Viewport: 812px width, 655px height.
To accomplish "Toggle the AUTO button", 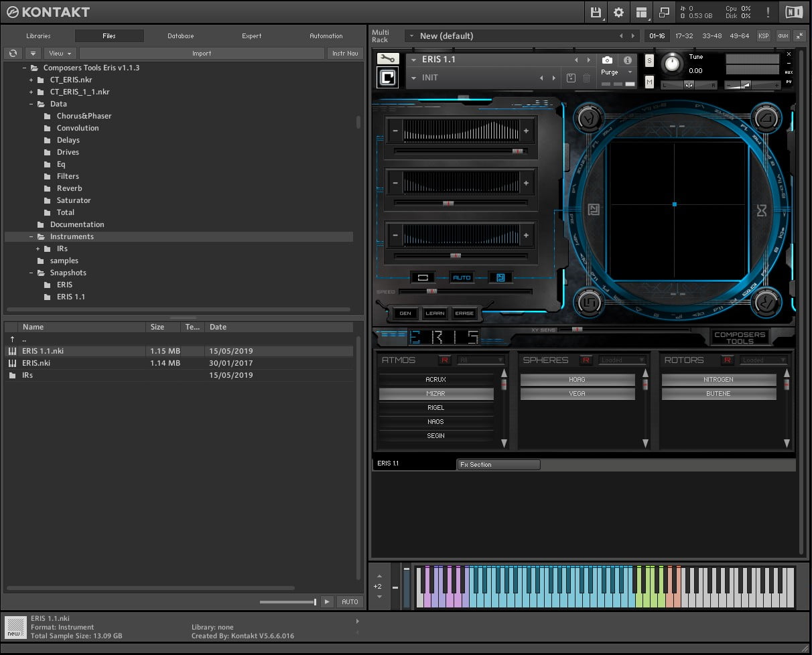I will click(462, 277).
